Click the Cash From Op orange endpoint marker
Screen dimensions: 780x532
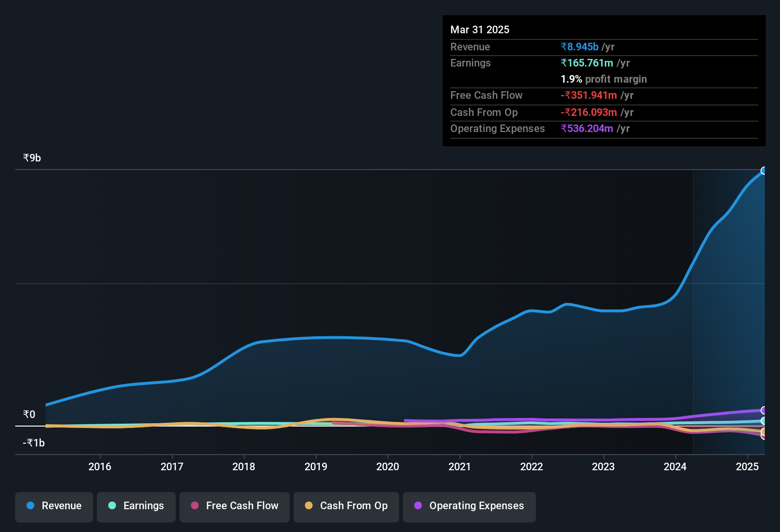point(764,432)
